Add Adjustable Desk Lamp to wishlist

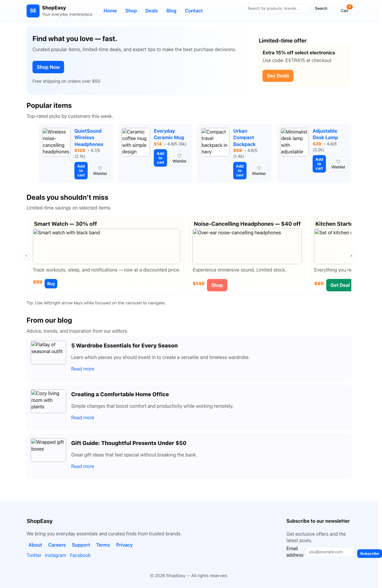pyautogui.click(x=338, y=164)
